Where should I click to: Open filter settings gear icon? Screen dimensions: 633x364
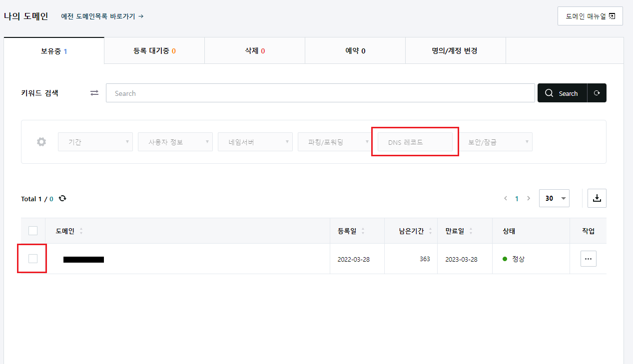[41, 142]
